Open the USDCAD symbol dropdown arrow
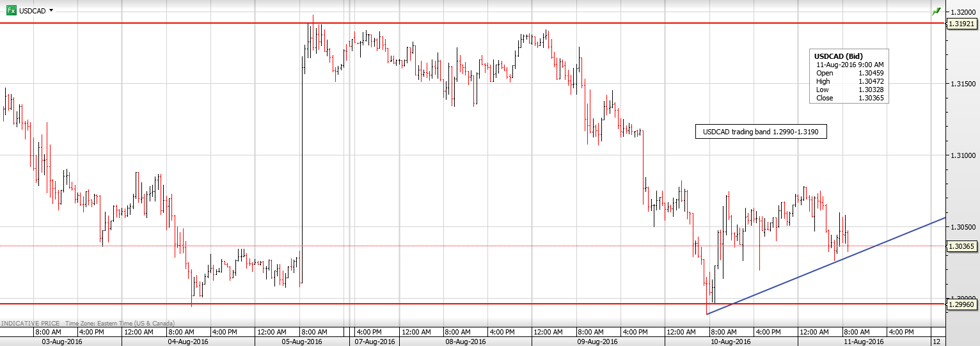 (51, 11)
